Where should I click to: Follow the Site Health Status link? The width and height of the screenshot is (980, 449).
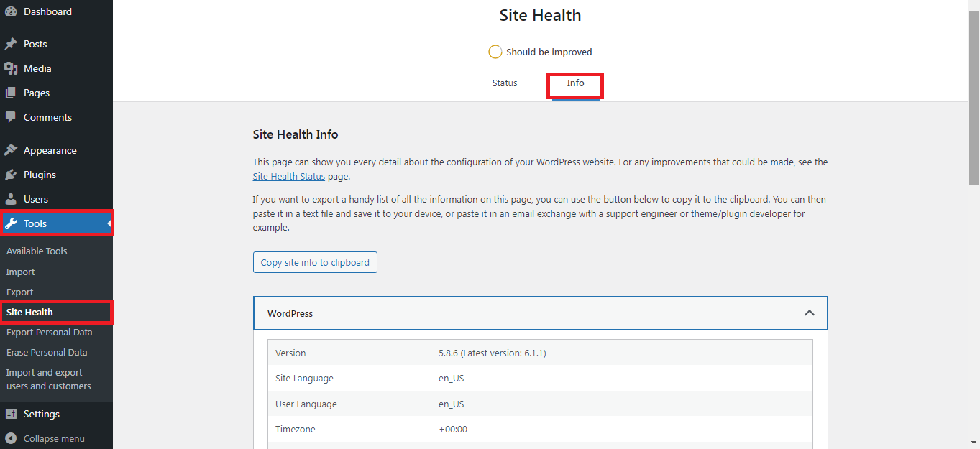pos(289,176)
